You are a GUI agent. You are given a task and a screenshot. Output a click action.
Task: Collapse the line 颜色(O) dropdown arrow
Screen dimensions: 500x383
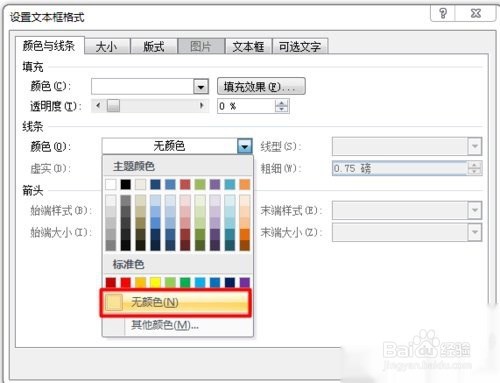[x=245, y=146]
